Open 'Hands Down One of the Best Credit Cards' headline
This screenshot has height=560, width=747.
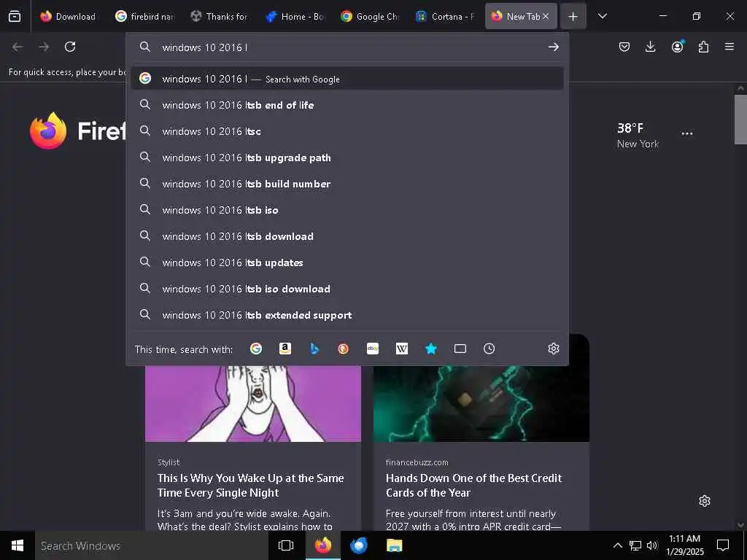[473, 485]
